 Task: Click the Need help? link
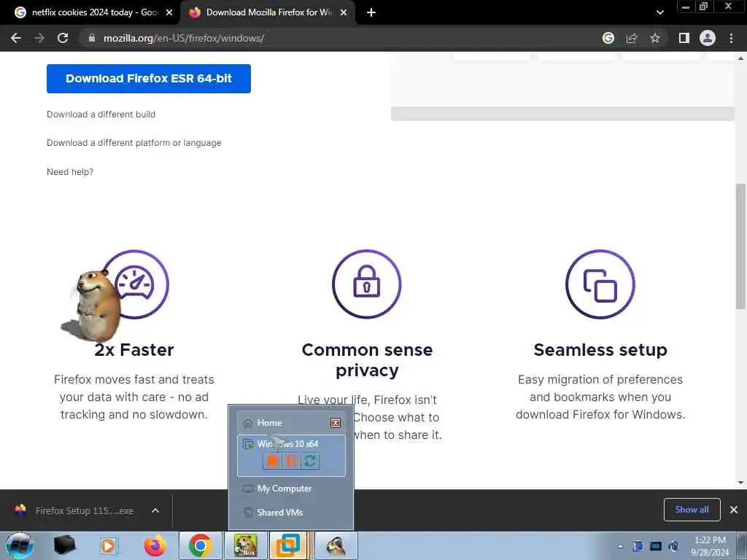(70, 172)
